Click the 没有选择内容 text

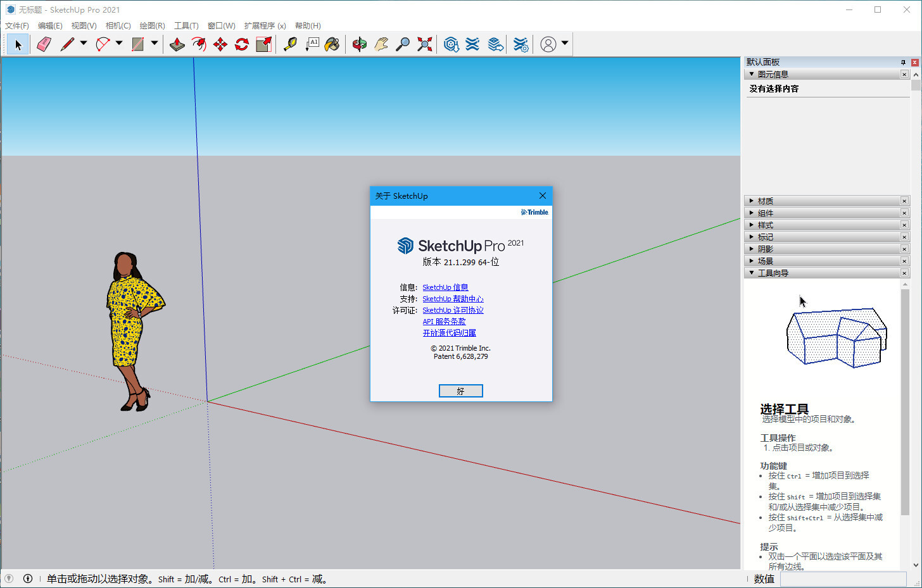click(774, 89)
